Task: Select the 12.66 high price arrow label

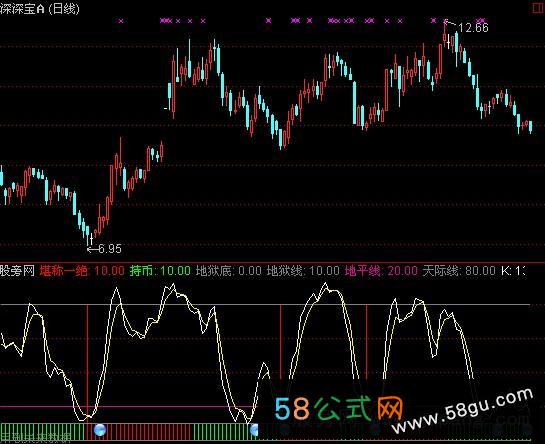Action: click(467, 26)
